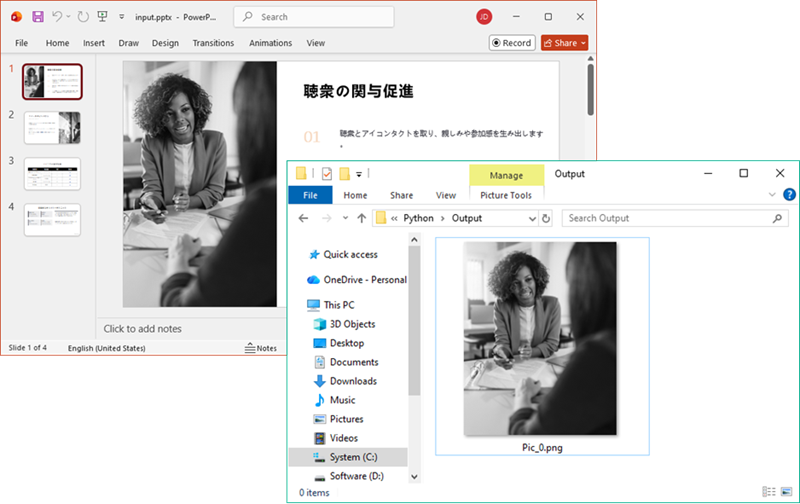Click New Folder icon in Explorer toolbar

point(345,174)
